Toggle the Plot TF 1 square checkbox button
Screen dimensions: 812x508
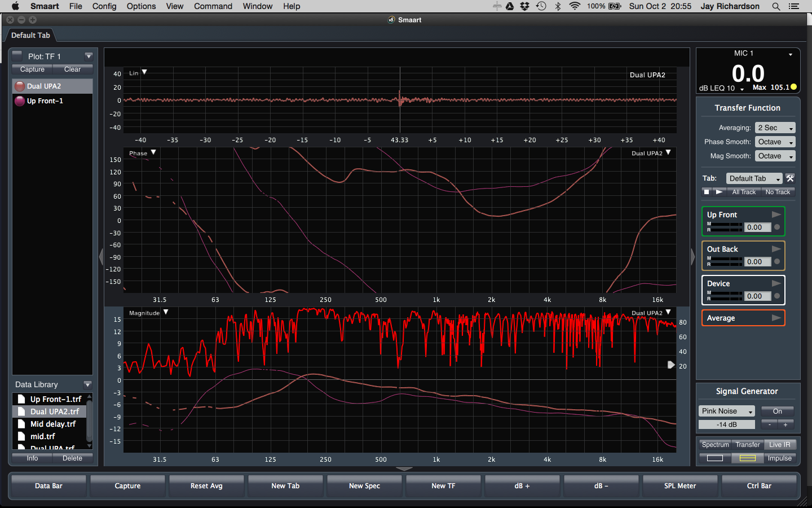coord(17,56)
